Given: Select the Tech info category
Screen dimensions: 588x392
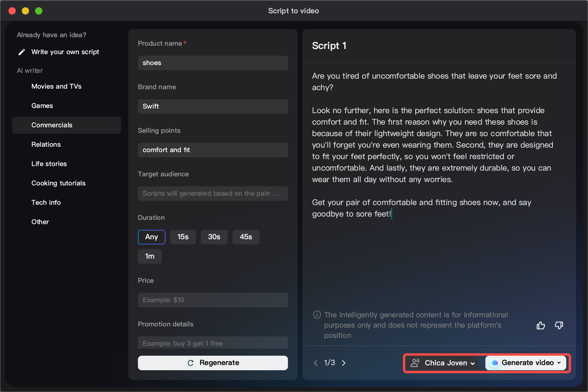Looking at the screenshot, I should pos(46,202).
